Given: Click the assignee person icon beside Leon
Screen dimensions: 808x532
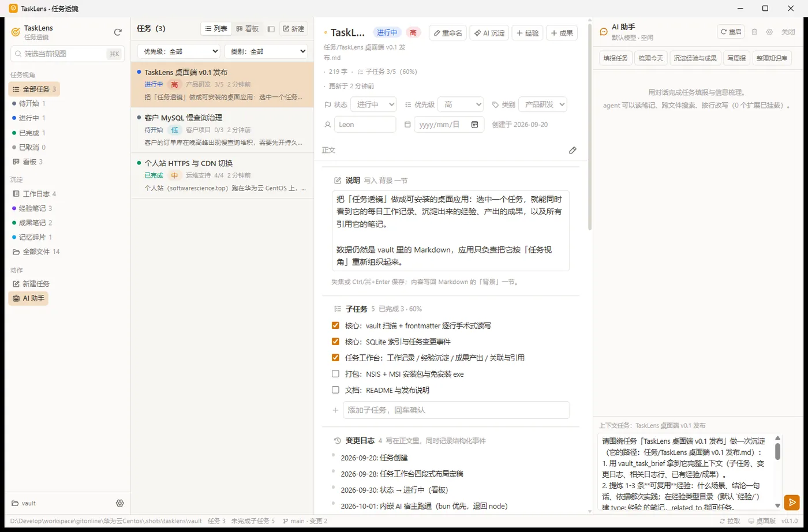Looking at the screenshot, I should tap(328, 124).
